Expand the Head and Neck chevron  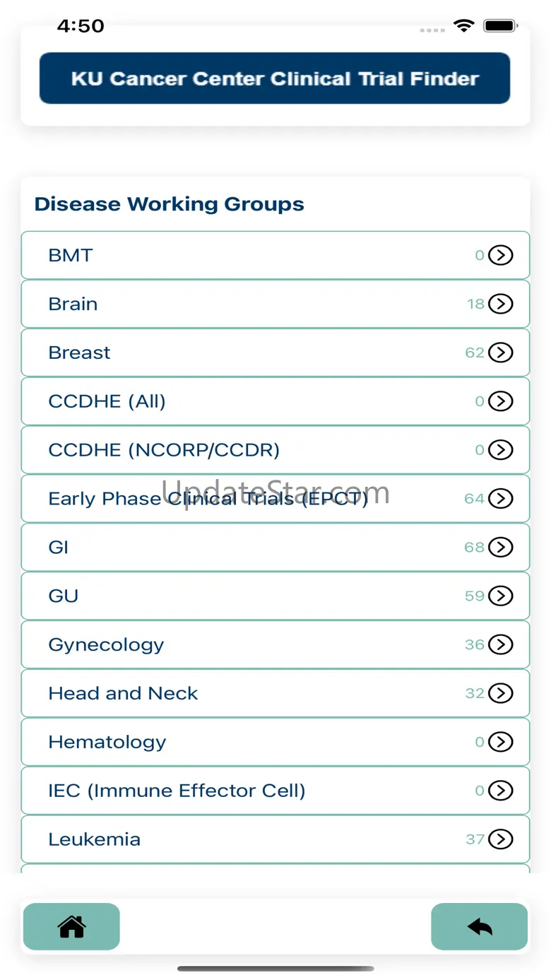[x=501, y=693]
